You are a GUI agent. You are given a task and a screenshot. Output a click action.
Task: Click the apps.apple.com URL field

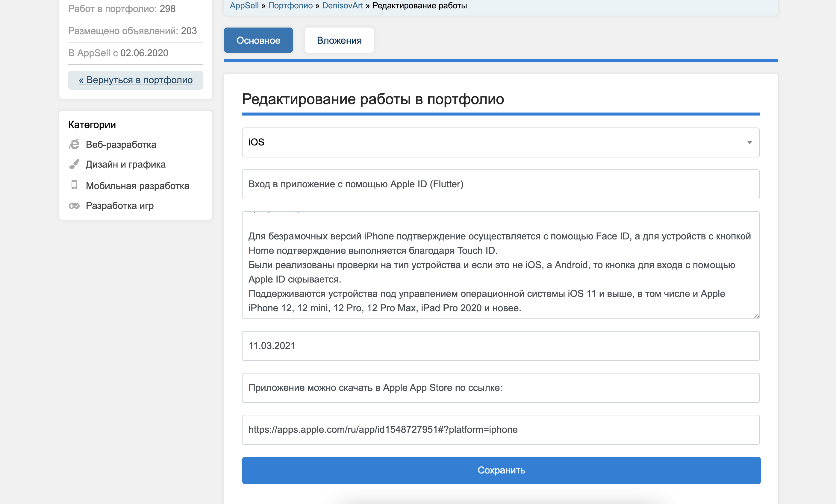tap(500, 430)
